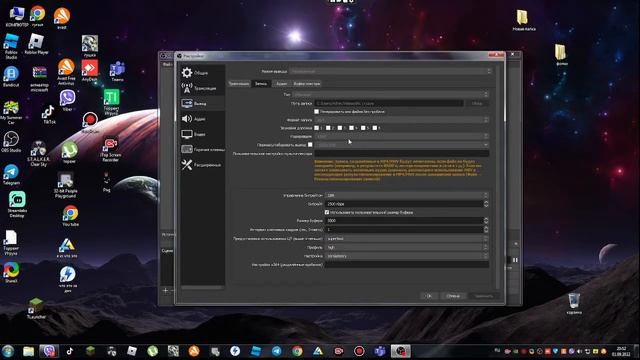Expand the Кодировщик (encoder) dropdown
The height and width of the screenshot is (360, 640).
coord(401,136)
